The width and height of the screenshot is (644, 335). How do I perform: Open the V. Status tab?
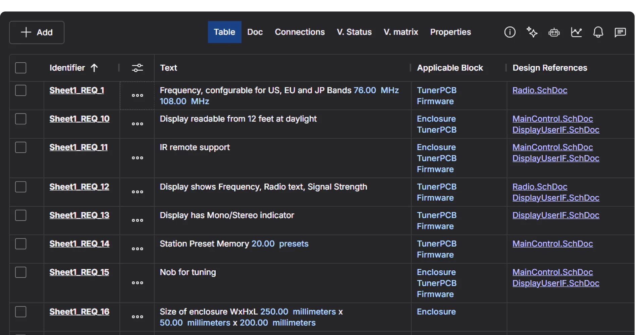[354, 32]
